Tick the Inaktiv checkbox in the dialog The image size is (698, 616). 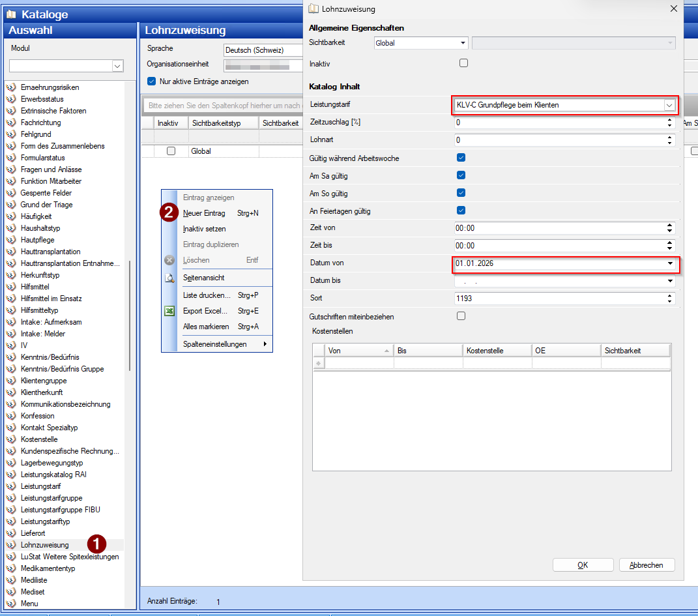463,63
